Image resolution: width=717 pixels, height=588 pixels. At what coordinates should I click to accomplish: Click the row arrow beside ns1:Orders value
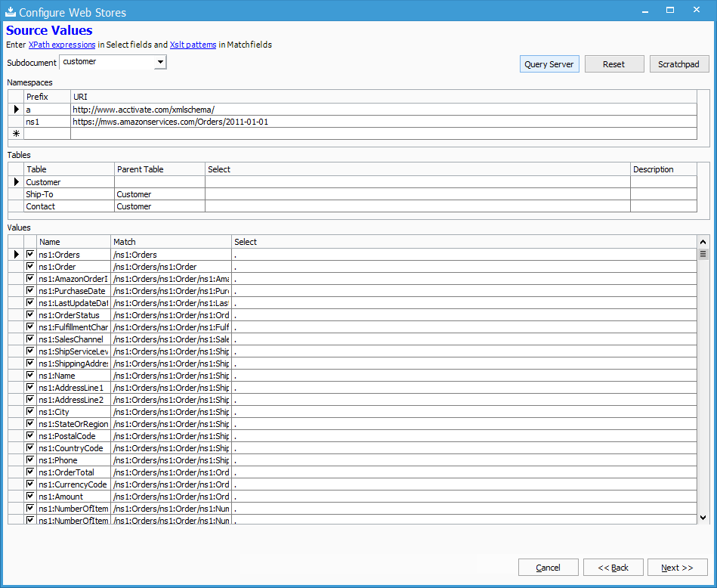pos(17,255)
